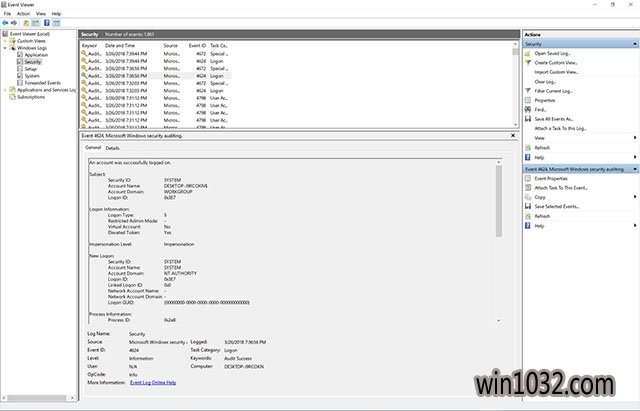Click the Open Saved Log folder icon

pos(528,53)
